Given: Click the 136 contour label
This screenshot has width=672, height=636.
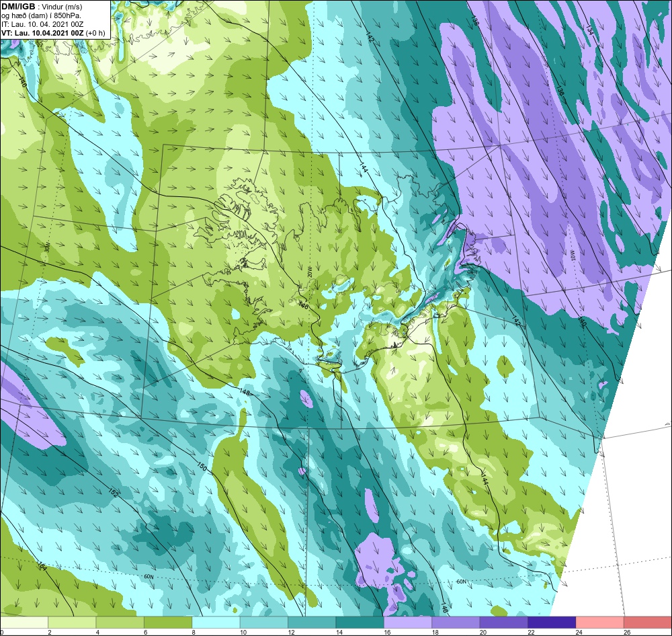Looking at the screenshot, I should [560, 91].
